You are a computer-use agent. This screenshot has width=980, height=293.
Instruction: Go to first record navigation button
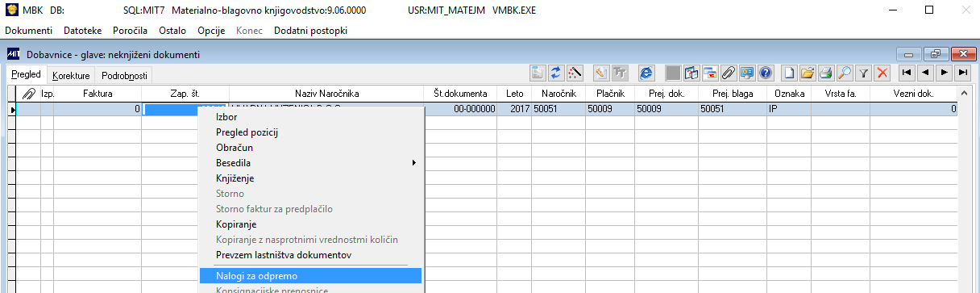[x=907, y=73]
